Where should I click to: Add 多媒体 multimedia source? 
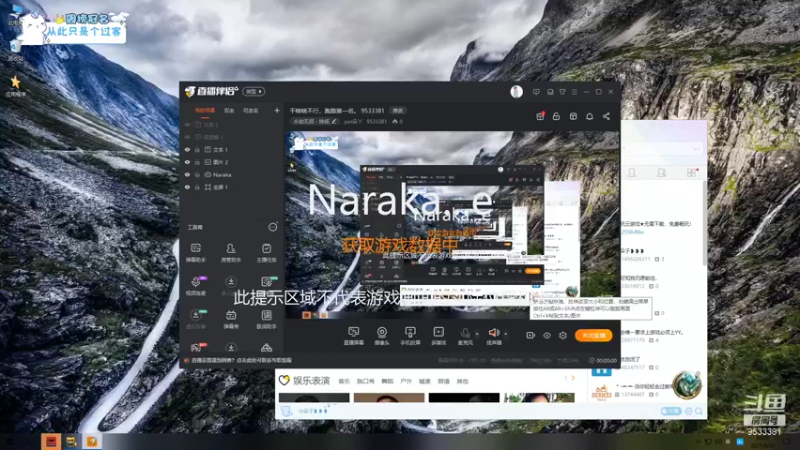point(438,336)
